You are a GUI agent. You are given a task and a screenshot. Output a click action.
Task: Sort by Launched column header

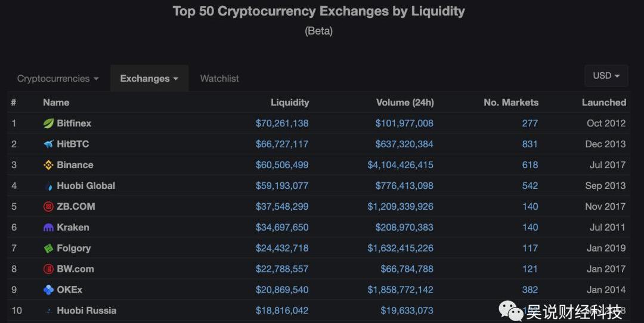603,103
